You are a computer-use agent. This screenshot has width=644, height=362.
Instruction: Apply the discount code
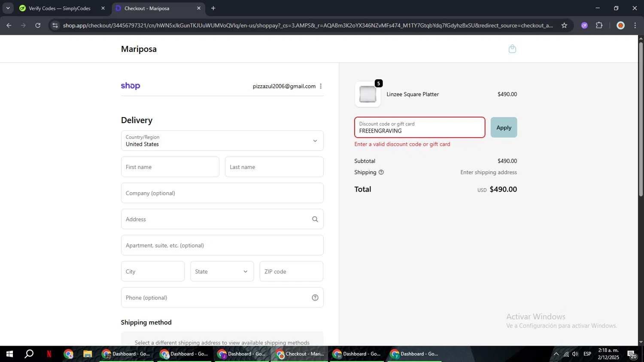point(504,127)
